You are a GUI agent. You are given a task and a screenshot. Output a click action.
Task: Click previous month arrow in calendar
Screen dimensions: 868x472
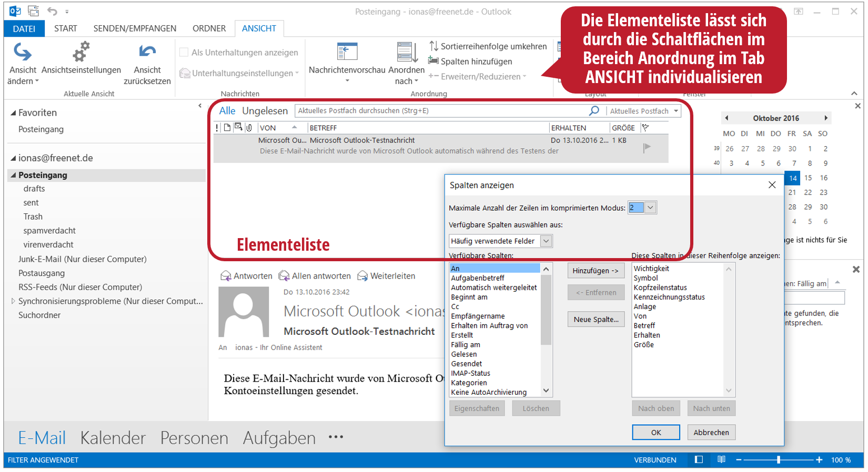coord(726,118)
